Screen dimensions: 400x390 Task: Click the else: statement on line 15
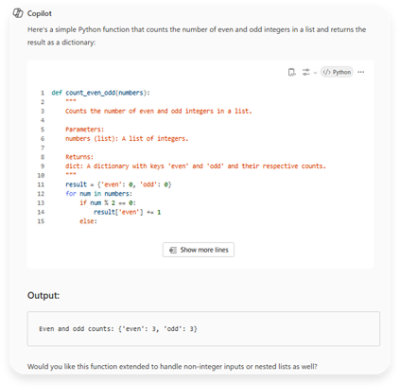88,221
